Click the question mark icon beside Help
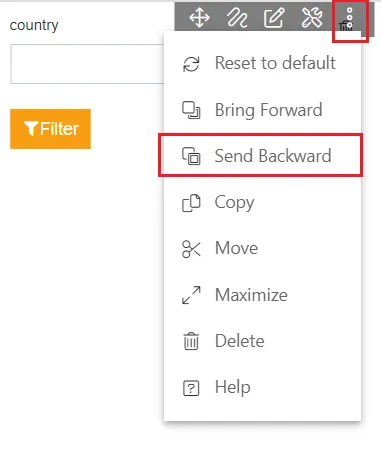This screenshot has height=458, width=381. [191, 388]
